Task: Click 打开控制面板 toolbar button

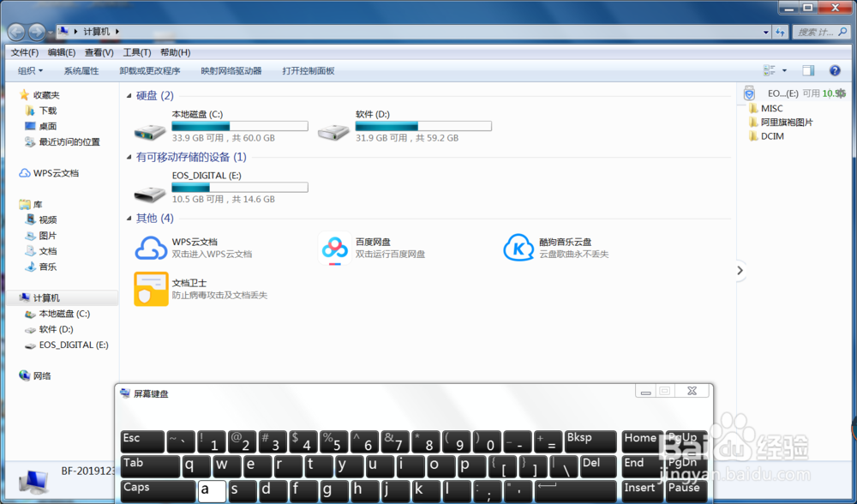Action: point(309,70)
